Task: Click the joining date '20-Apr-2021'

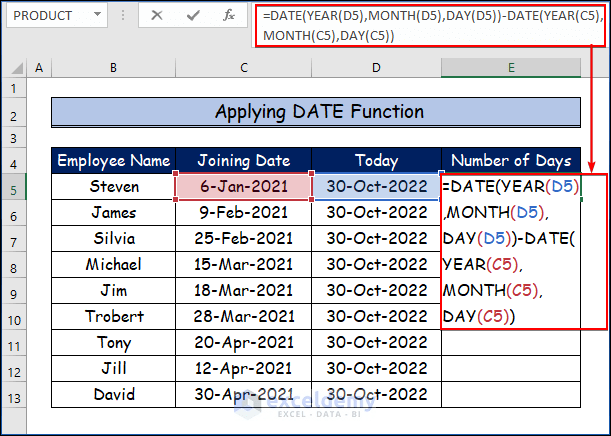Action: [x=244, y=342]
